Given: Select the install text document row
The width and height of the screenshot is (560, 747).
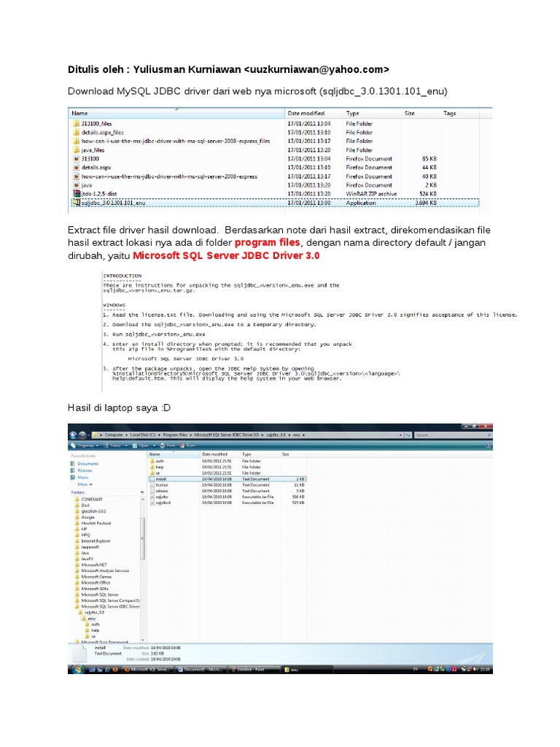Looking at the screenshot, I should 227,479.
